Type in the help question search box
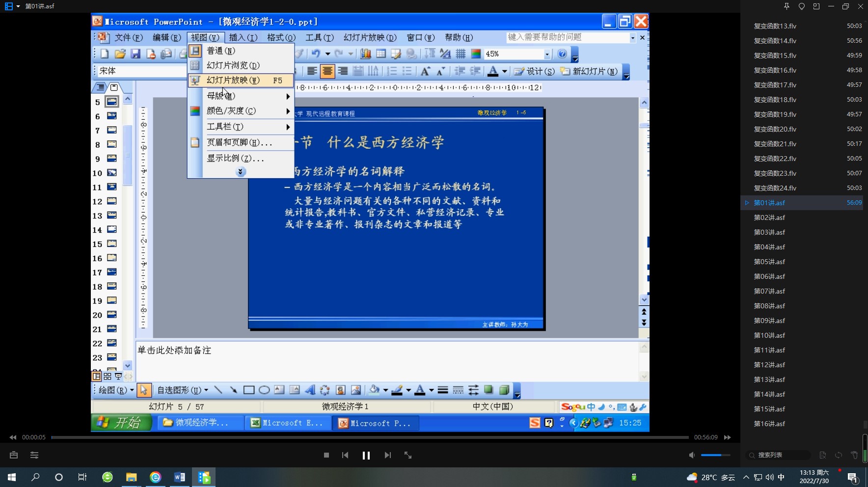The image size is (868, 487). pos(568,37)
